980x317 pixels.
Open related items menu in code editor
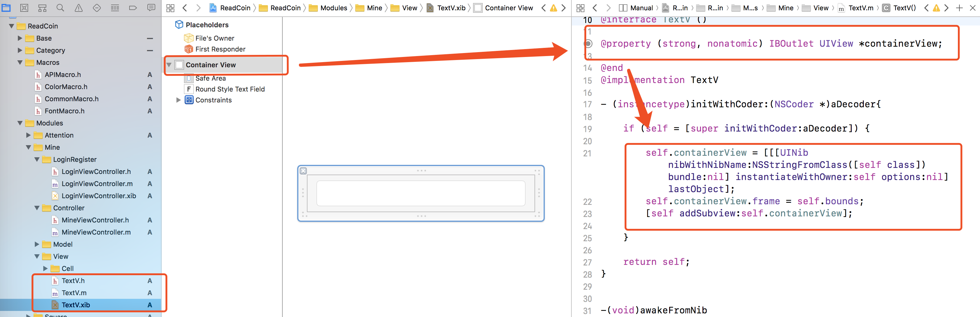pos(580,8)
